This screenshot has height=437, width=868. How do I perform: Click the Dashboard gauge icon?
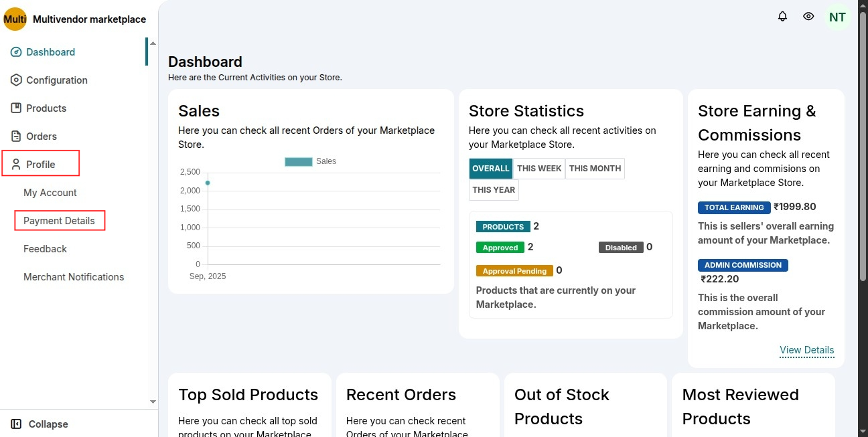[x=16, y=52]
